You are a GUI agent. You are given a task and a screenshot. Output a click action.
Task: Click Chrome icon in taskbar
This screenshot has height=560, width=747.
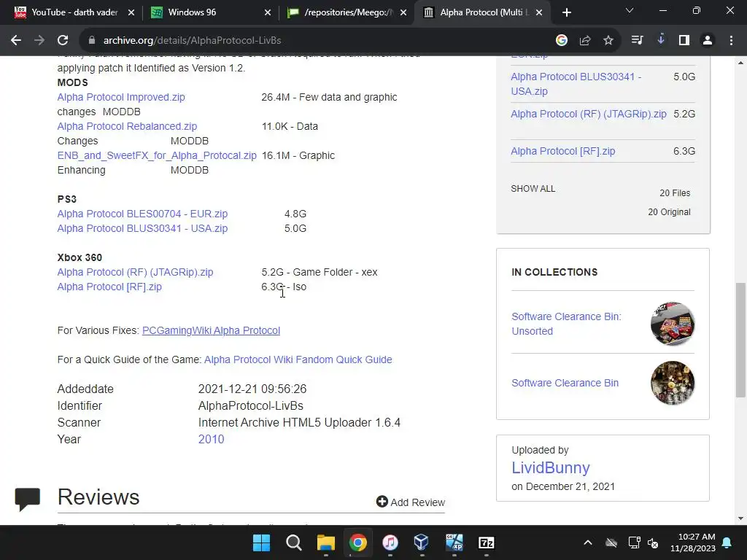[357, 542]
